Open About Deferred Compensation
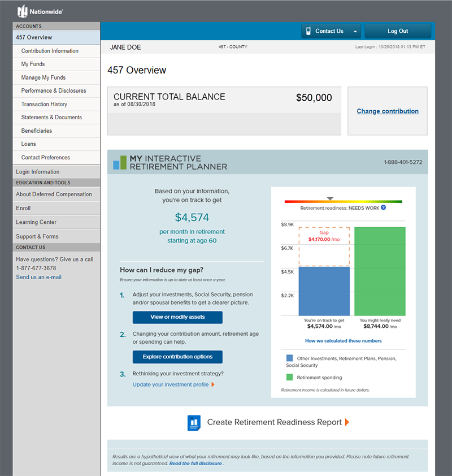Image resolution: width=452 pixels, height=476 pixels. tap(56, 194)
